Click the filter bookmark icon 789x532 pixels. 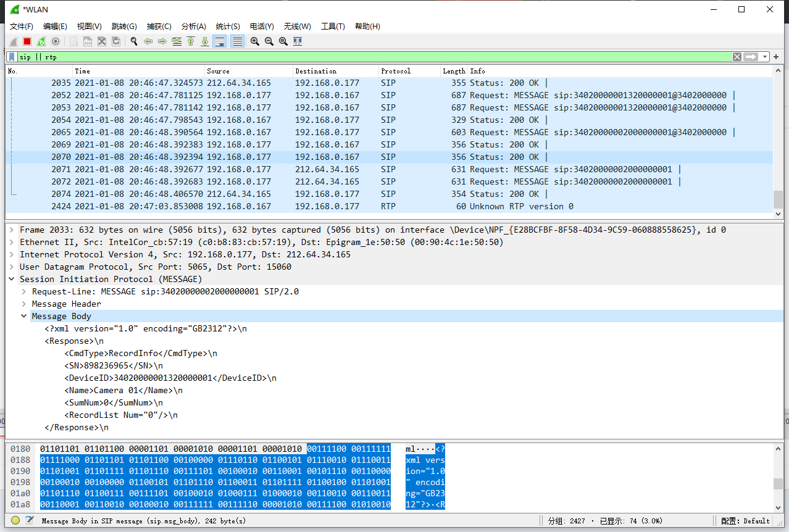pyautogui.click(x=12, y=57)
